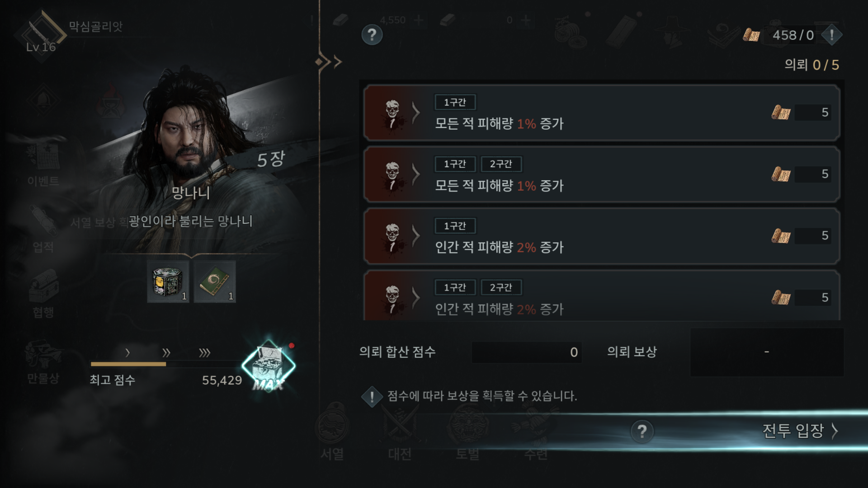Select the green book reward item

pos(215,282)
